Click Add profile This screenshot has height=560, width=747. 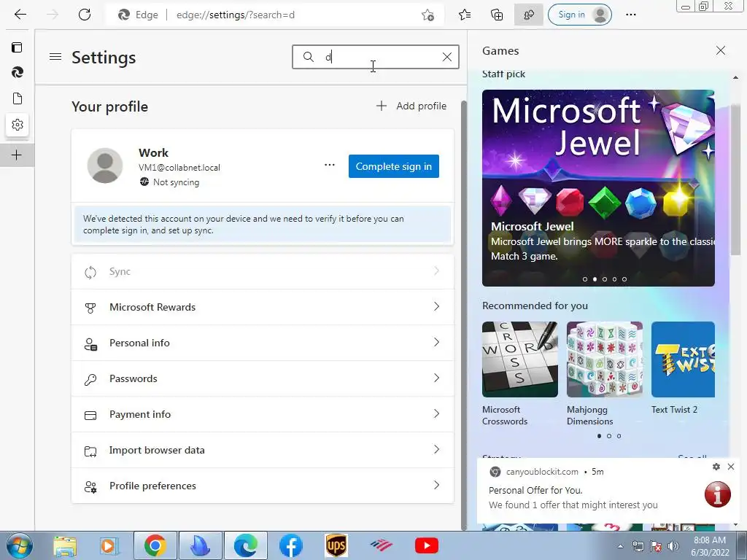coord(411,106)
